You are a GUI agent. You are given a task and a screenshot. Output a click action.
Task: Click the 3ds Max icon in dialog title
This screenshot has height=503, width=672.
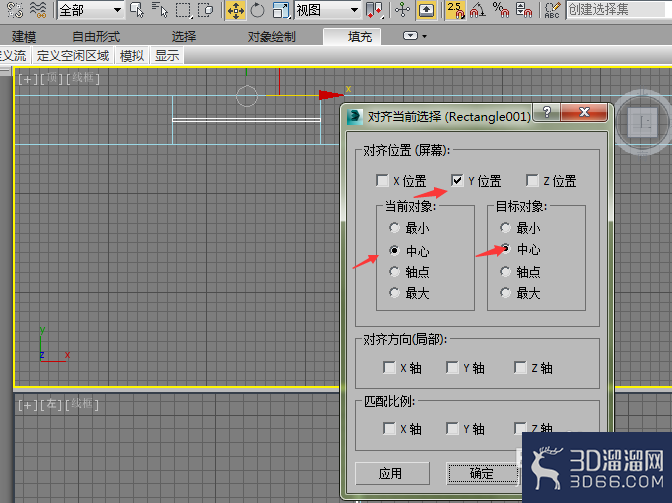[355, 117]
